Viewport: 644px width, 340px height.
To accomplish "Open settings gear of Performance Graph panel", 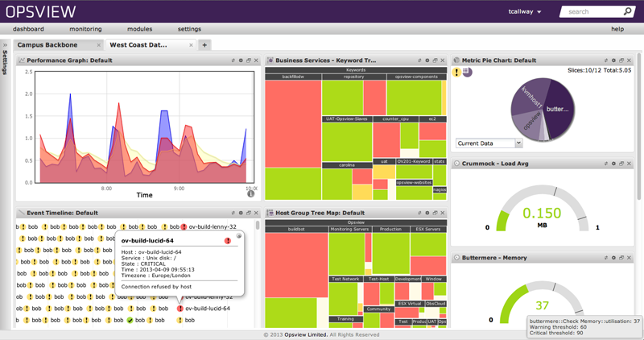I will click(241, 60).
